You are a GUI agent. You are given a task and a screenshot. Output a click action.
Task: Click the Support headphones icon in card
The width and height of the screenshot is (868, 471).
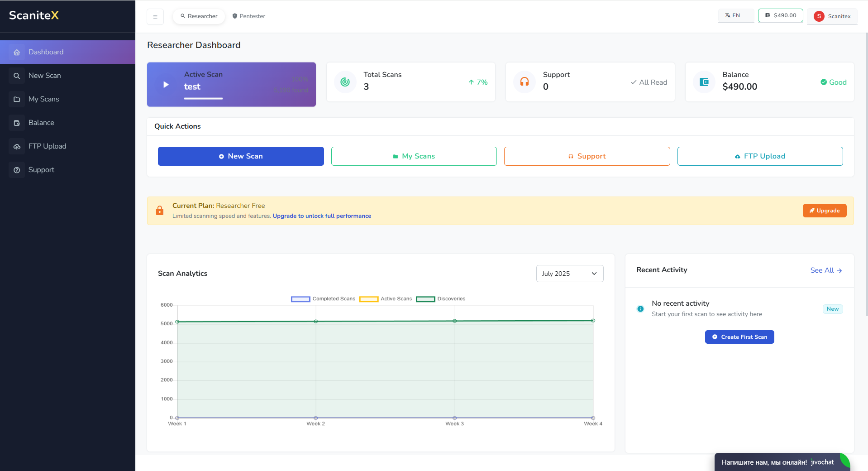pyautogui.click(x=525, y=82)
